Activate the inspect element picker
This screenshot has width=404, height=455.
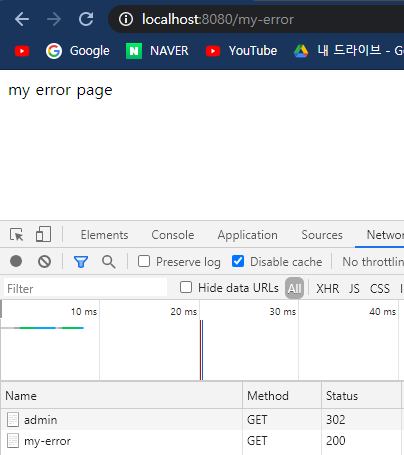pos(17,235)
